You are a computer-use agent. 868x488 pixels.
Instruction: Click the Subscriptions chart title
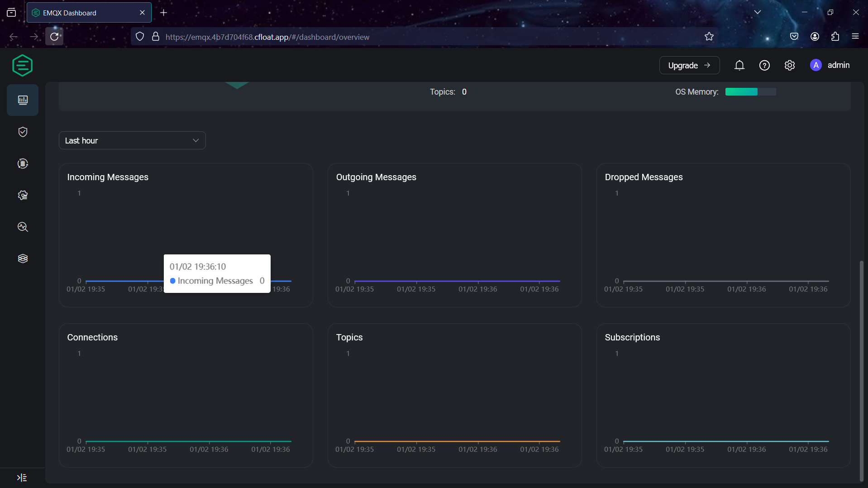[632, 337]
